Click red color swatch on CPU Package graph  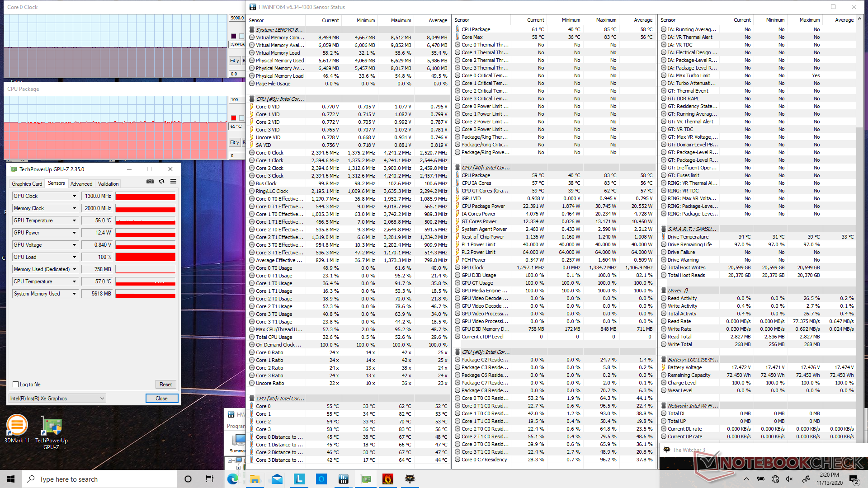234,118
